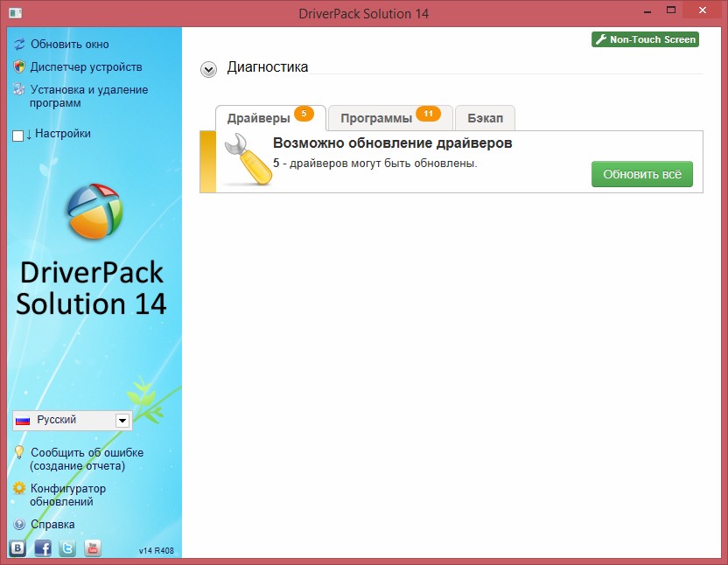The width and height of the screenshot is (728, 565).
Task: Click the refresh arrows icon beside Обновить окно
Action: coord(19,44)
